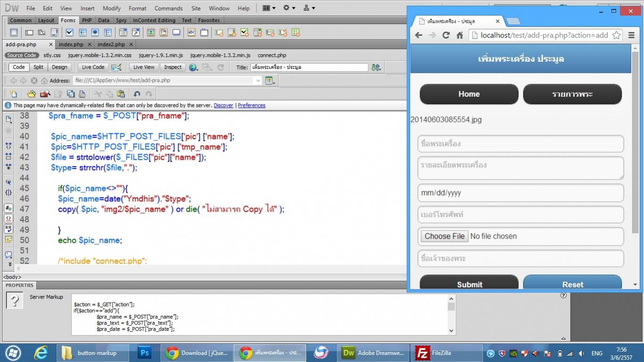The image size is (644, 362).
Task: Click the Discover link in info bar
Action: [x=223, y=105]
